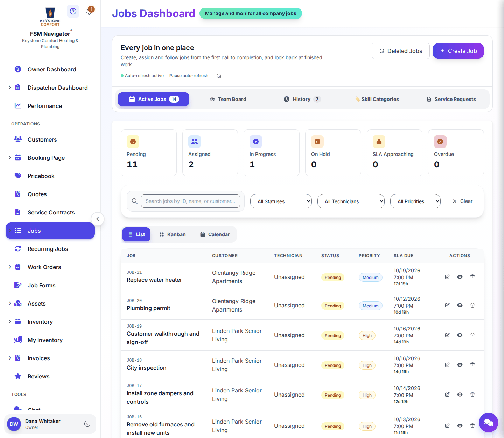
Task: Delete job JOB-20 trash icon
Action: point(472,305)
